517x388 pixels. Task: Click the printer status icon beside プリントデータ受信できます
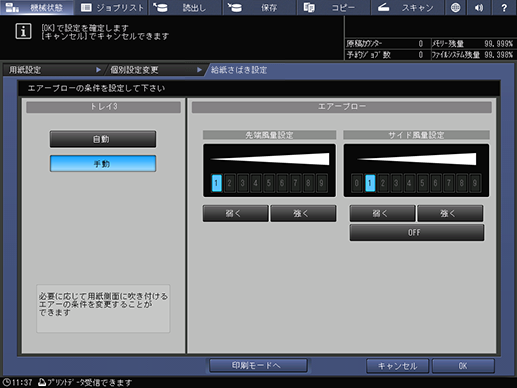42,382
